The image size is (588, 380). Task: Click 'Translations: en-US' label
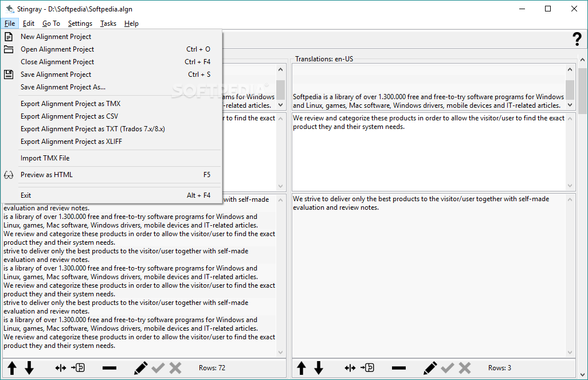pos(324,59)
